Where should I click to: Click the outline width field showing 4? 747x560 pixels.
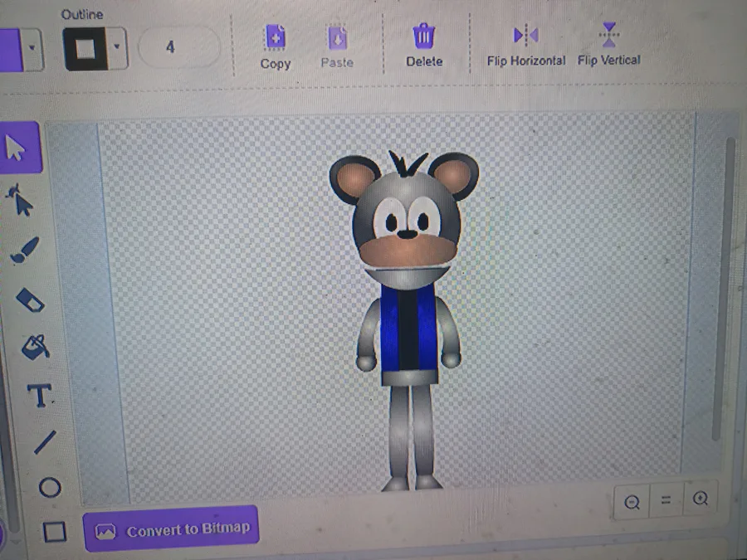pyautogui.click(x=179, y=46)
